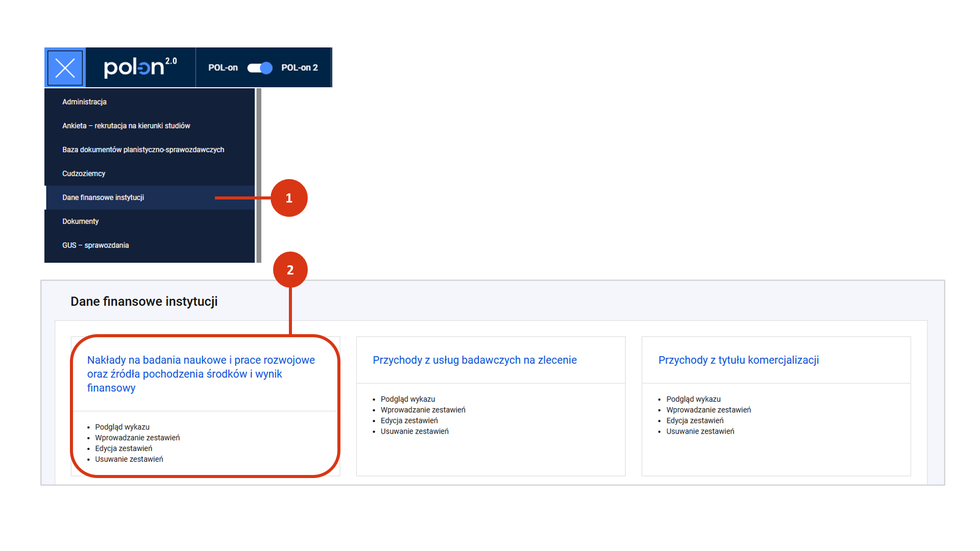Toggle the POL-on / POL-on 2 switch
The width and height of the screenshot is (980, 551).
260,68
